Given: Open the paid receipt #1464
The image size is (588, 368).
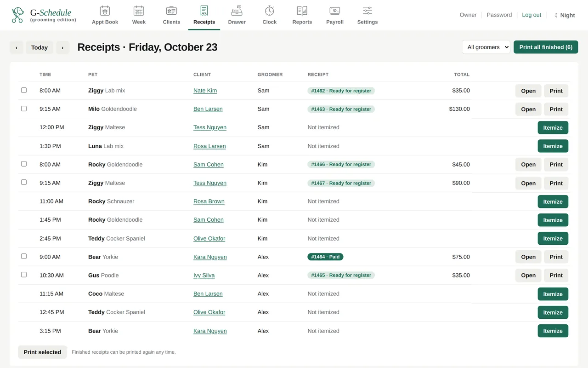Looking at the screenshot, I should (528, 257).
